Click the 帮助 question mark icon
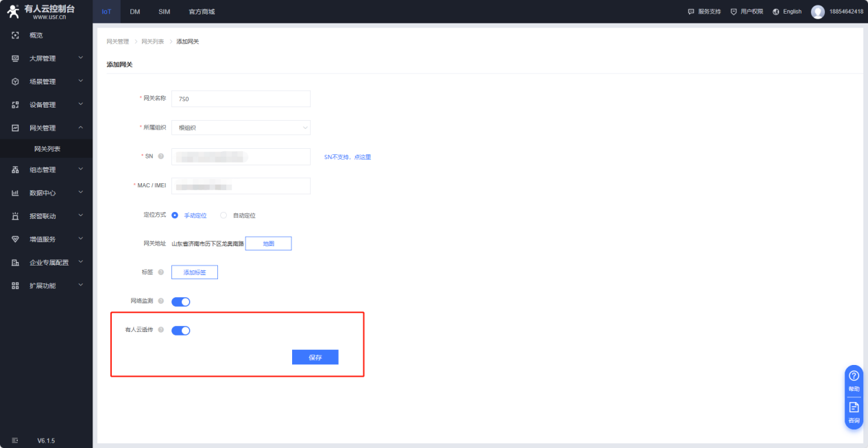868x448 pixels. coord(854,375)
